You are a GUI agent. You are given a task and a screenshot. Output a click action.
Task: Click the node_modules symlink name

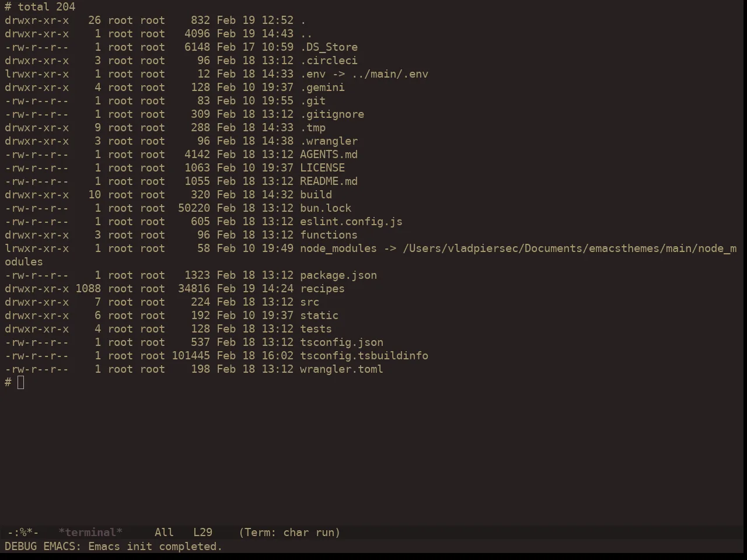coord(338,249)
